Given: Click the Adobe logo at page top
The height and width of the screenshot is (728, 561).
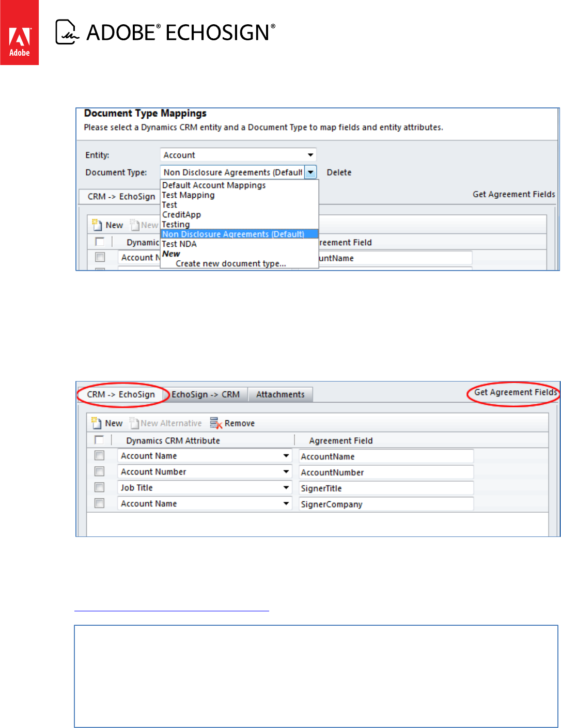Looking at the screenshot, I should point(19,33).
